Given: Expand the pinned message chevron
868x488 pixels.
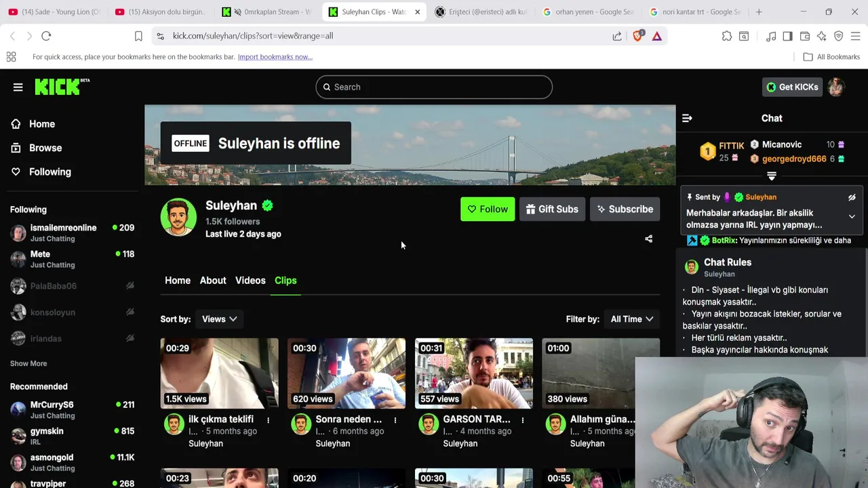Looking at the screenshot, I should click(852, 217).
